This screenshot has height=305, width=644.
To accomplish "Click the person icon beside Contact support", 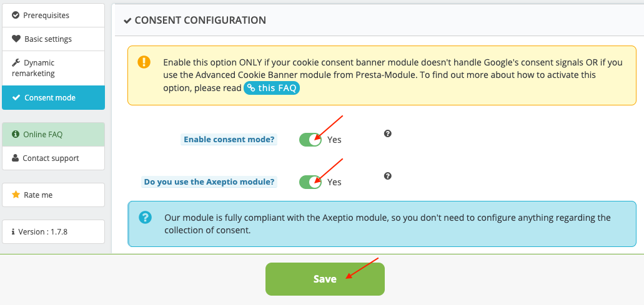I will click(16, 158).
